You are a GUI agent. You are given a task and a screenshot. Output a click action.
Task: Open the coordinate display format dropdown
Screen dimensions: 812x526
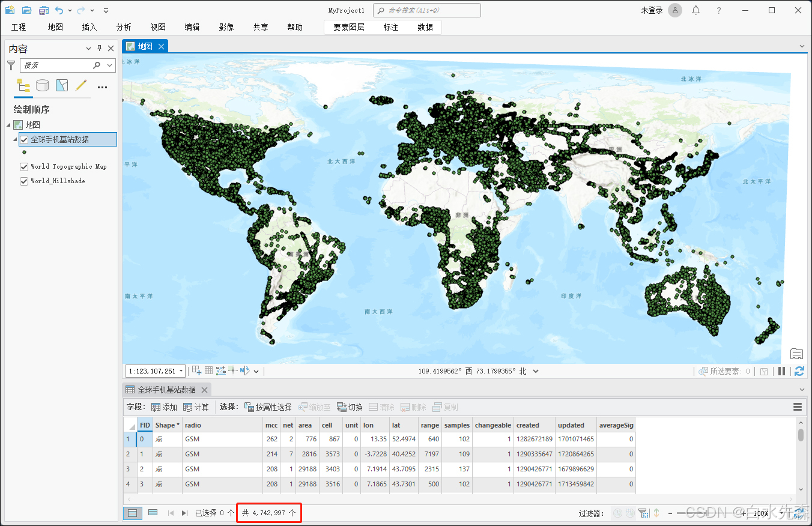point(536,371)
